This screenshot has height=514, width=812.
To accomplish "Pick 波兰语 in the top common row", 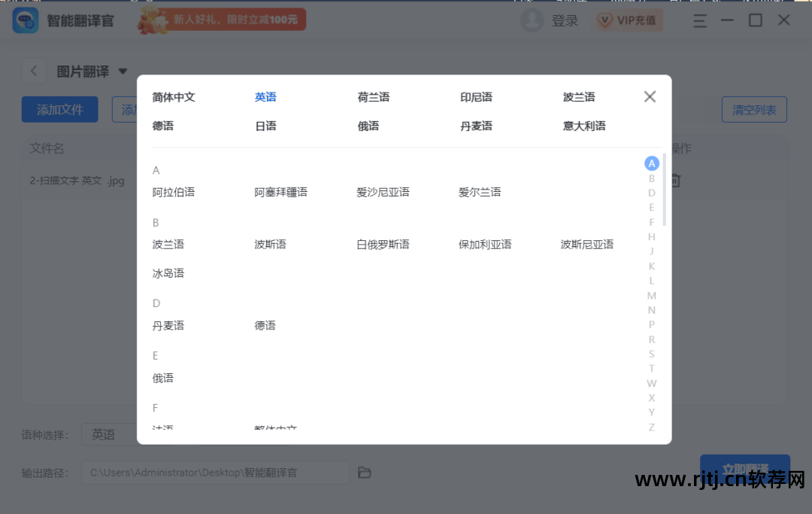I will click(x=579, y=97).
